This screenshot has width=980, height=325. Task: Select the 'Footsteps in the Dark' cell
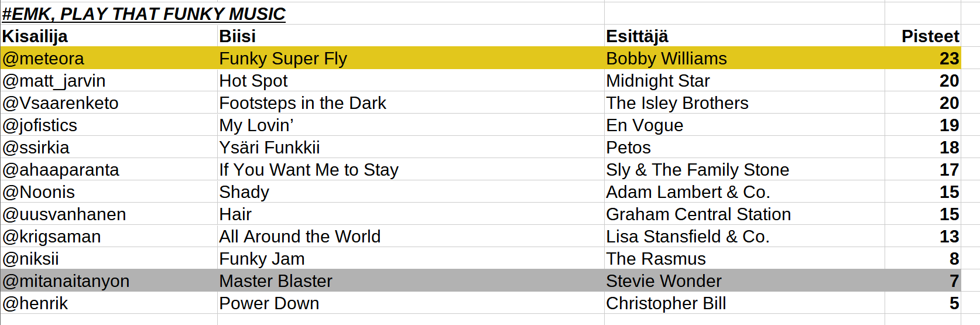click(302, 103)
